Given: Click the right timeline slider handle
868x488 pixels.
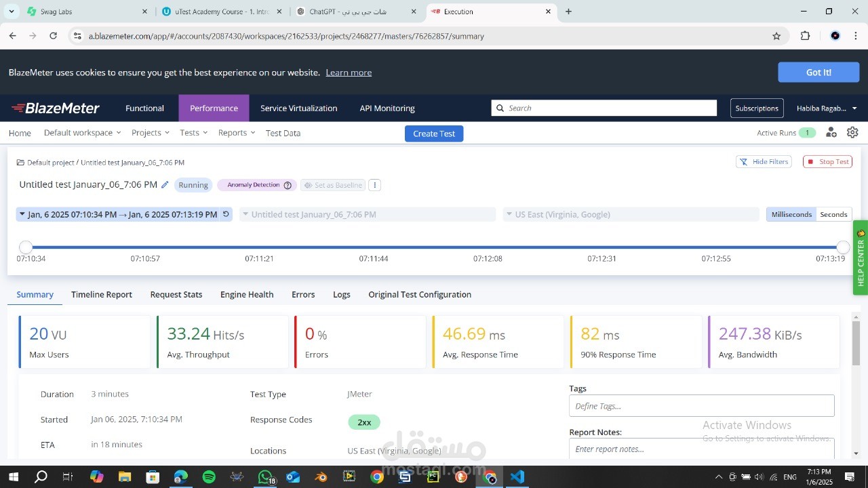Looking at the screenshot, I should pyautogui.click(x=843, y=247).
